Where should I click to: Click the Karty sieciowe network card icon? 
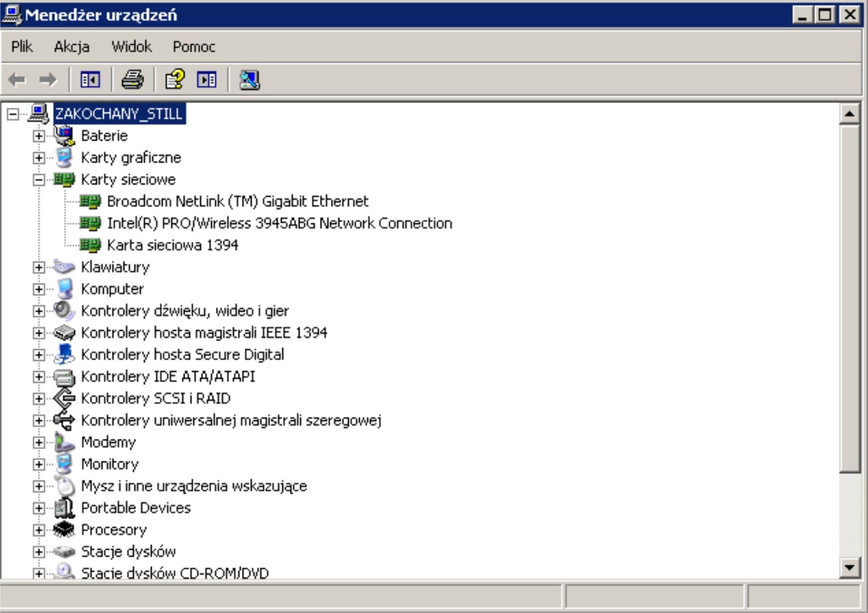(x=64, y=179)
